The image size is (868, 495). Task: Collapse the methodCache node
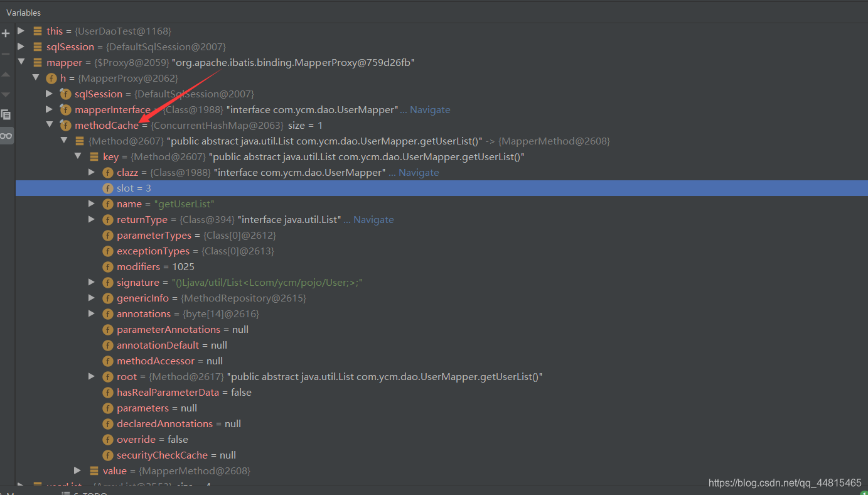tap(50, 125)
